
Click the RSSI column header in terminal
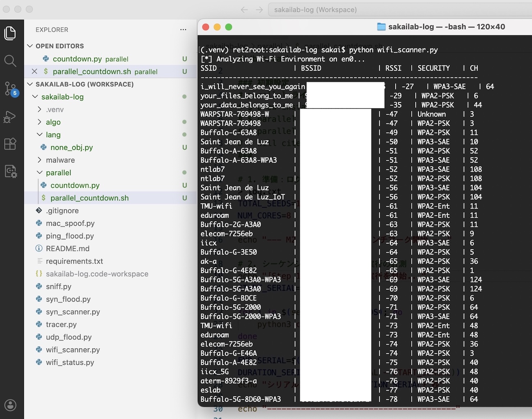point(393,68)
